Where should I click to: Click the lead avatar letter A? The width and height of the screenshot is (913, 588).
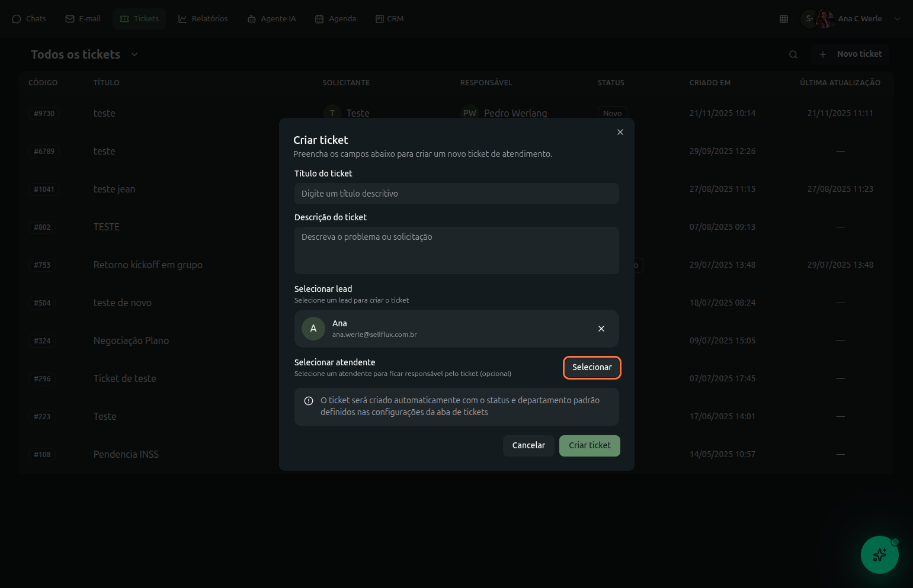[313, 329]
